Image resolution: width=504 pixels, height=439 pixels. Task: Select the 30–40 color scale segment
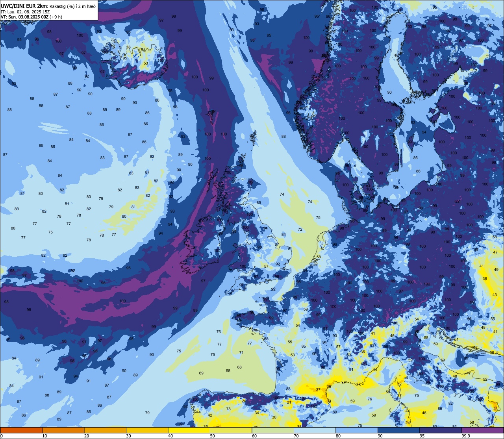147,430
